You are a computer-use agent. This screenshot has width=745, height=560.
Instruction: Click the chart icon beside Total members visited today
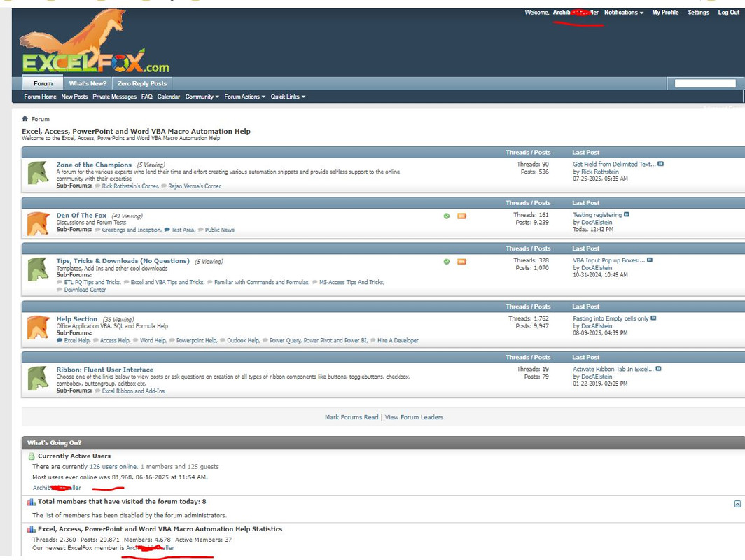[x=32, y=502]
